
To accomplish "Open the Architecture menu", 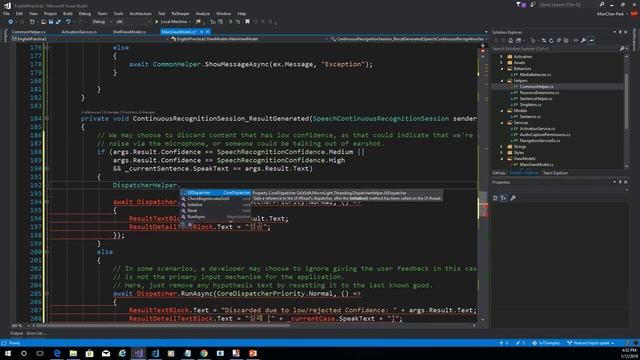I will tap(140, 13).
